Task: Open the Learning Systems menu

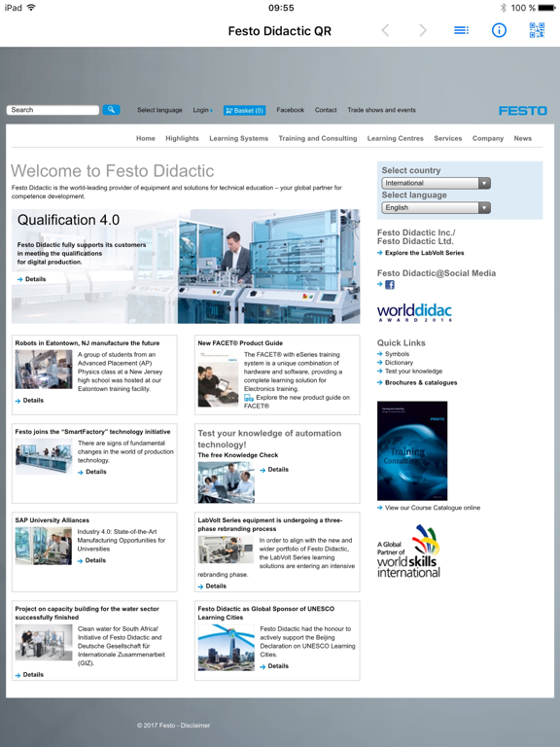Action: [x=238, y=138]
